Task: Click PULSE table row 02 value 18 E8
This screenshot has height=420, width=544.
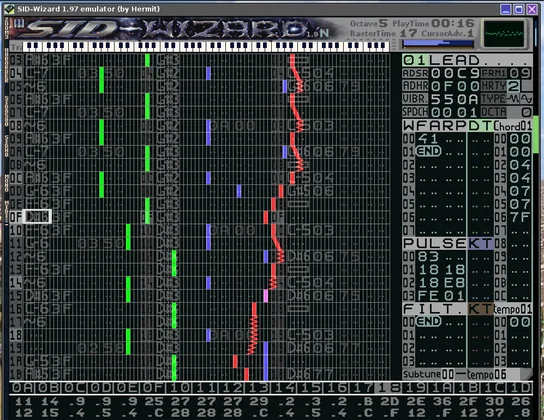Action: [x=441, y=282]
